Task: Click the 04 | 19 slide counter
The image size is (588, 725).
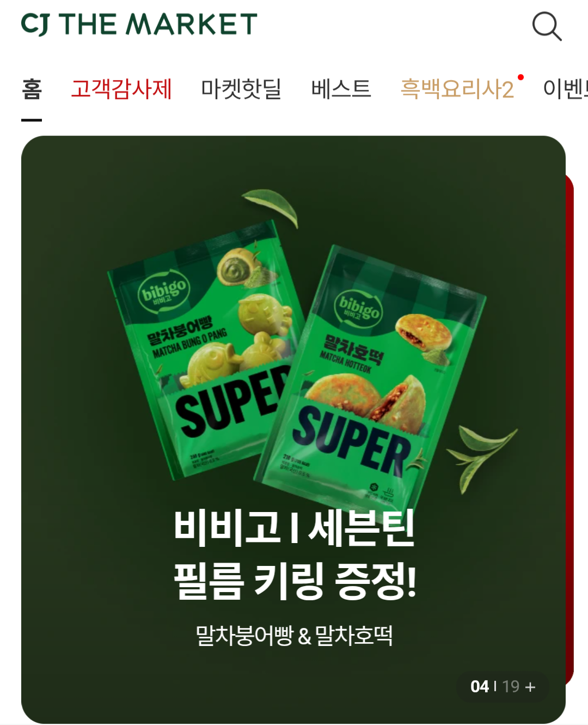Action: (x=503, y=687)
